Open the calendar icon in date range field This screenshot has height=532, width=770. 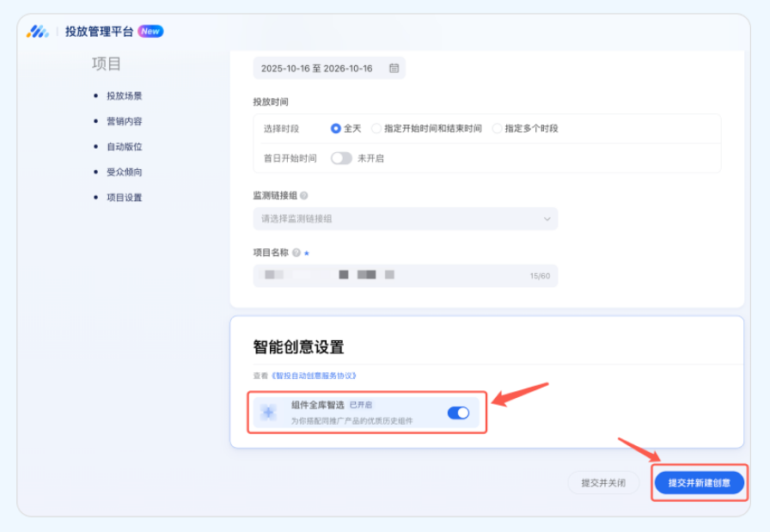click(x=394, y=68)
